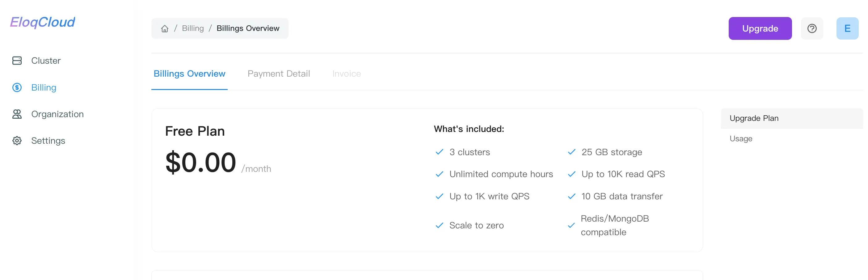The width and height of the screenshot is (868, 280).
Task: Jump to Upgrade Plan section anchor
Action: coord(753,119)
